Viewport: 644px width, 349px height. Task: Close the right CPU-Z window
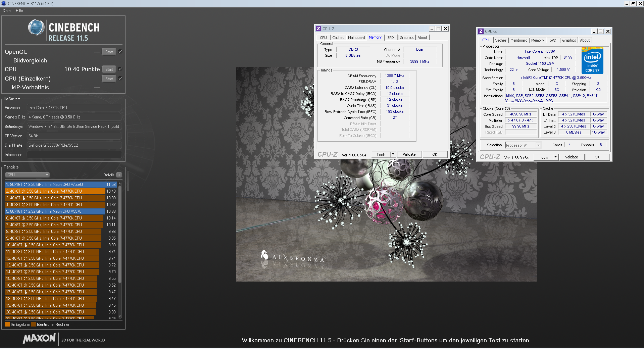[x=608, y=32]
